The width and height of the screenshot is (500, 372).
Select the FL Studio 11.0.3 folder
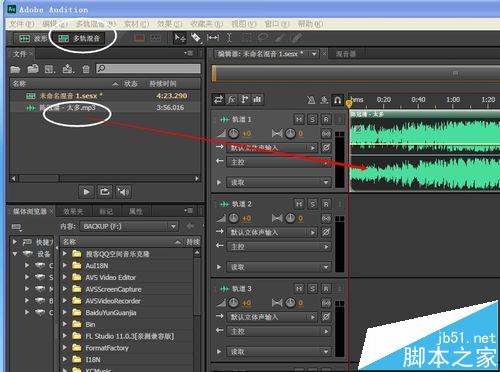point(129,336)
